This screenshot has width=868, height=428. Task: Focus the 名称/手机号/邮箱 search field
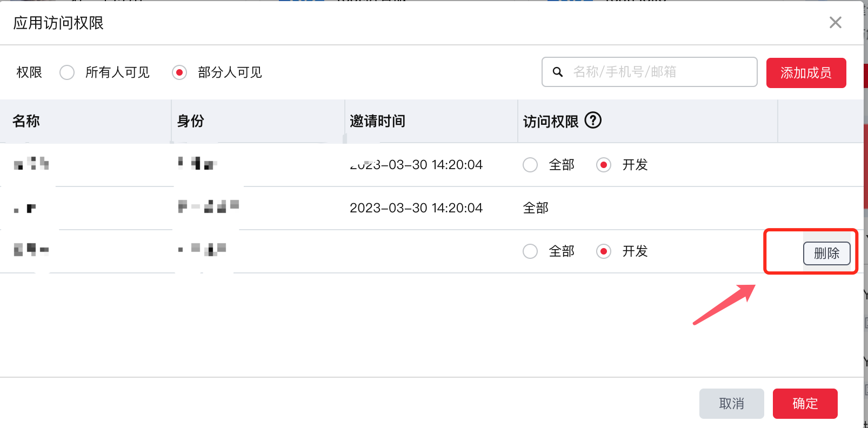[x=659, y=72]
